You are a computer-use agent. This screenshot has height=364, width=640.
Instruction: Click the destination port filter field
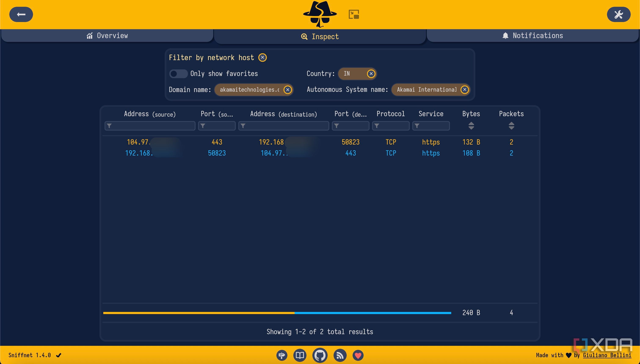(350, 126)
